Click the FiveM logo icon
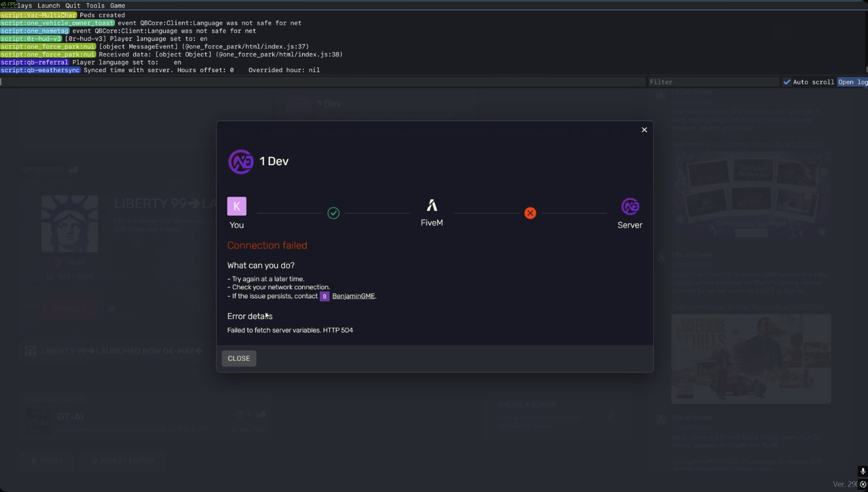868x492 pixels. pyautogui.click(x=432, y=206)
